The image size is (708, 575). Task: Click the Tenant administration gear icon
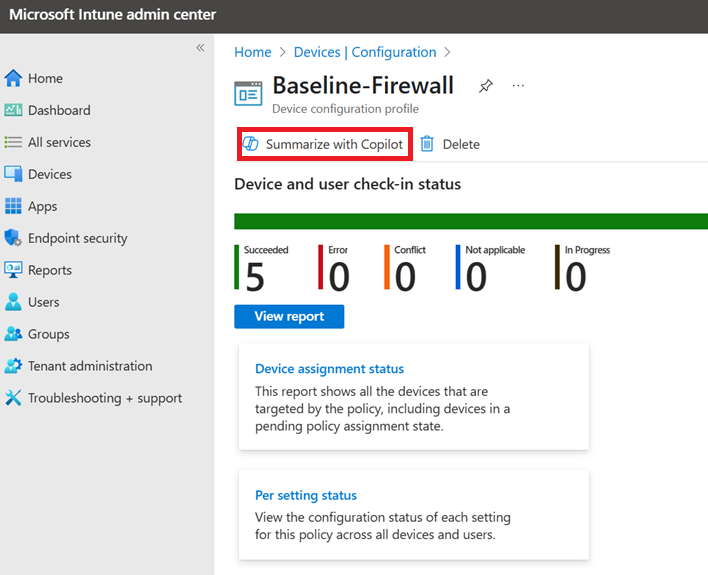pos(13,366)
